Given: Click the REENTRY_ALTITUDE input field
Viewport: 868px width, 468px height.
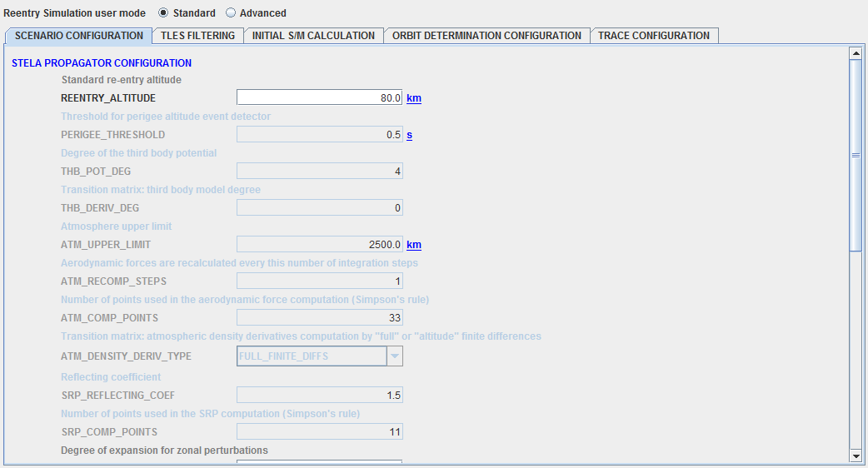Looking at the screenshot, I should click(x=320, y=98).
